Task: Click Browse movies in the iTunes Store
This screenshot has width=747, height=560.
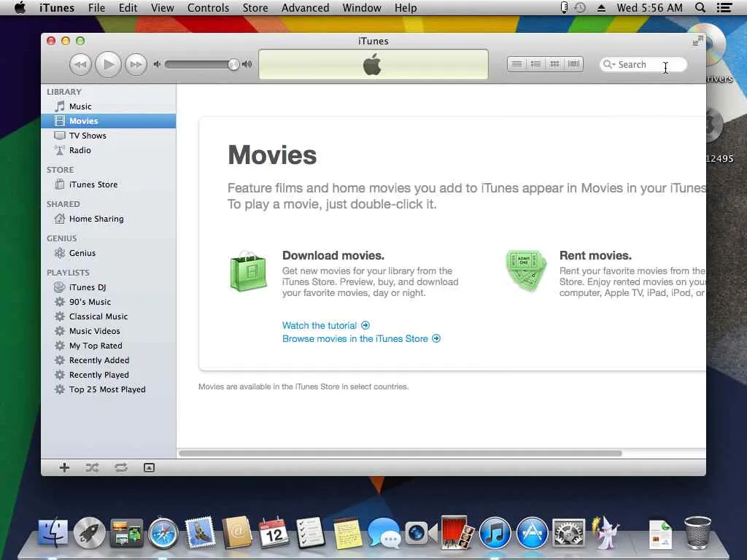Action: 361,338
